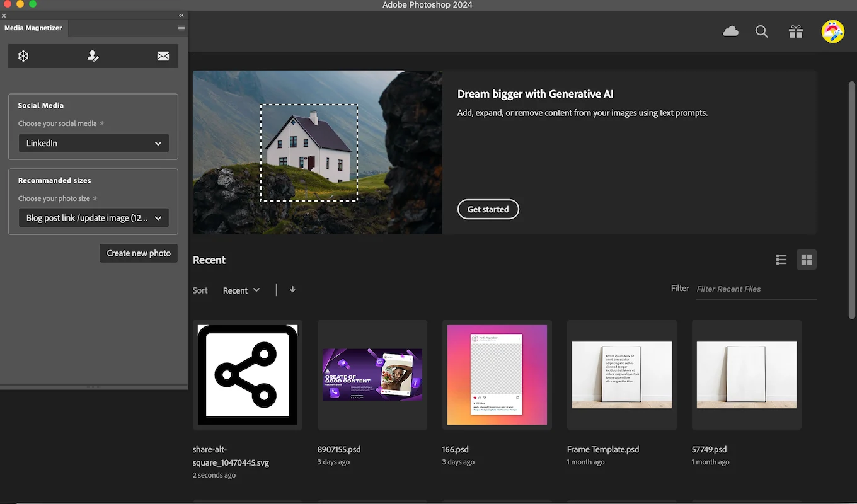Click Get started for Generative AI
Screen dimensions: 857x504
(x=488, y=209)
